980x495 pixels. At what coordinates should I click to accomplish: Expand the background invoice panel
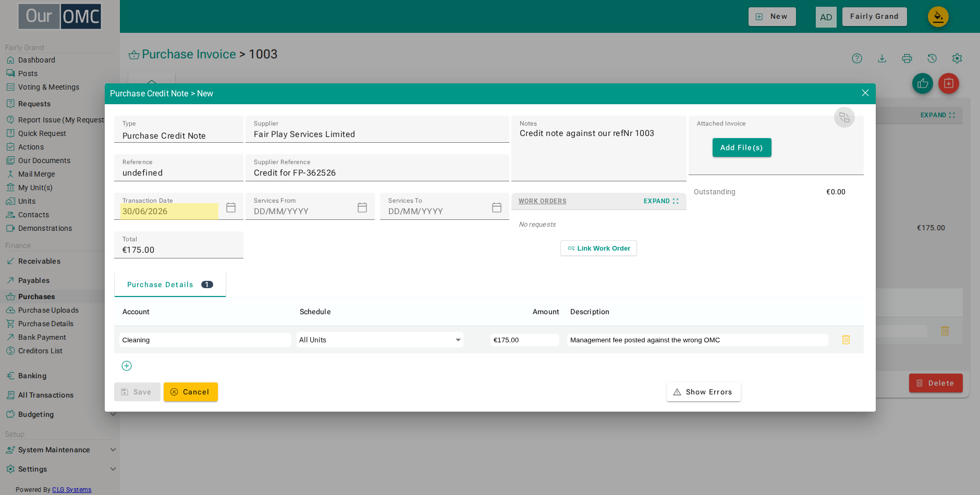[x=938, y=115]
